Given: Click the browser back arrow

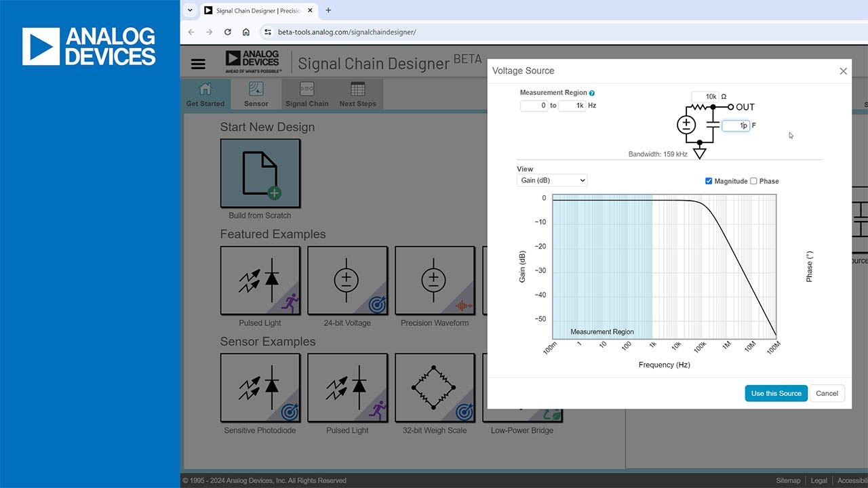Looking at the screenshot, I should (191, 32).
